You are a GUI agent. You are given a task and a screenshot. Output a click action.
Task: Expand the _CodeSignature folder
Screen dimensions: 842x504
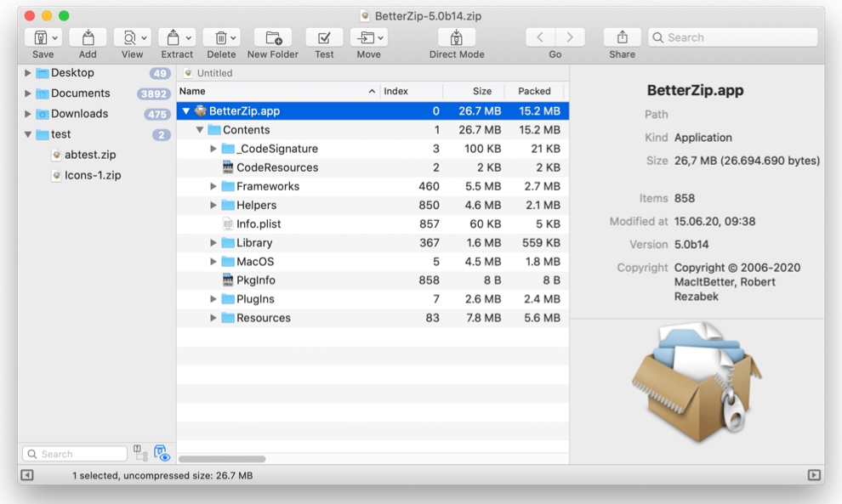[x=213, y=149]
